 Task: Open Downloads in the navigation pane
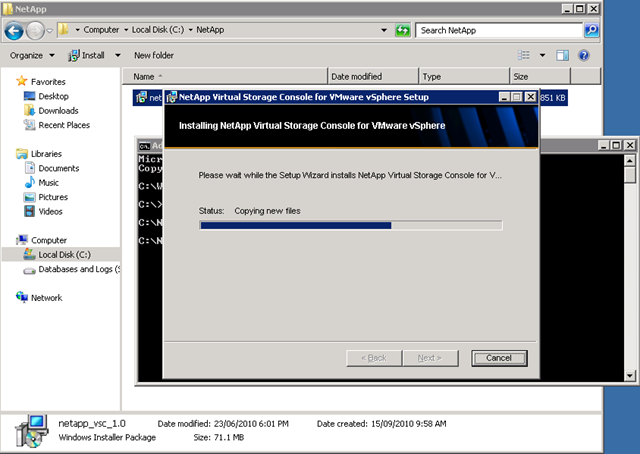pos(58,111)
